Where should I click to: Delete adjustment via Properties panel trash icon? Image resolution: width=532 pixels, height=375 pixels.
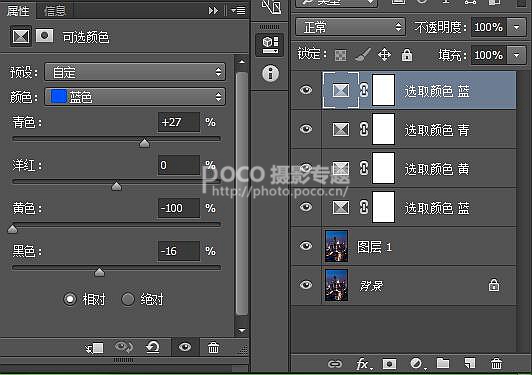tap(213, 348)
